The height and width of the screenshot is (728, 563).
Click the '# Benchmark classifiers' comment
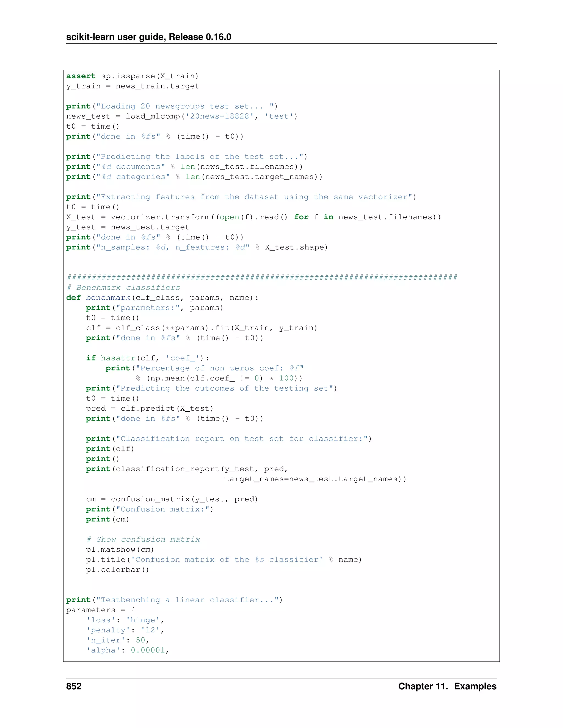123,288
